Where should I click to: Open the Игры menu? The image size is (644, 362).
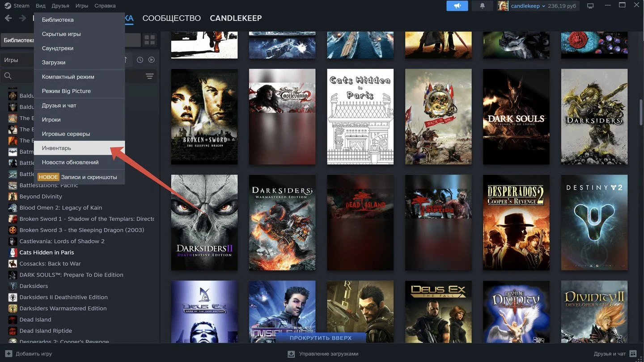82,6
